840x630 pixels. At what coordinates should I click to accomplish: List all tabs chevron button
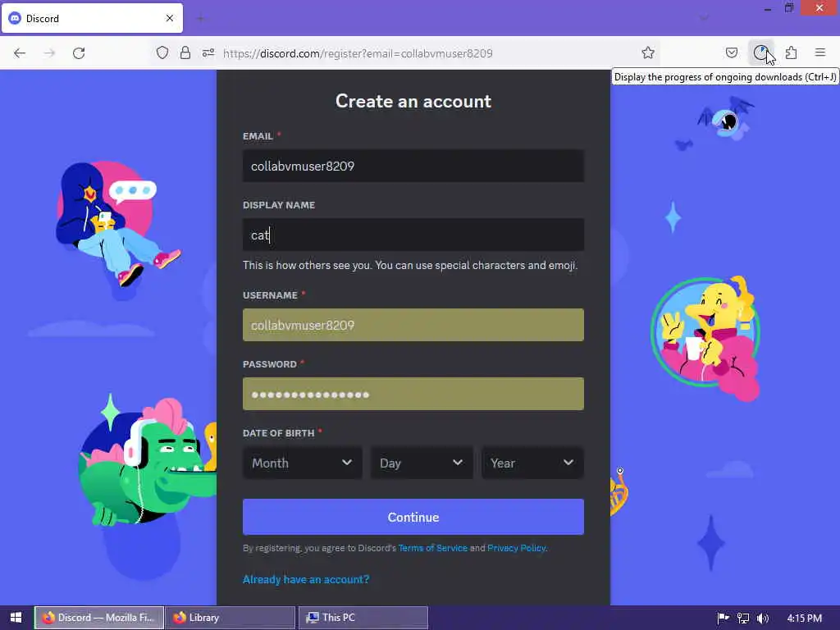coord(704,19)
